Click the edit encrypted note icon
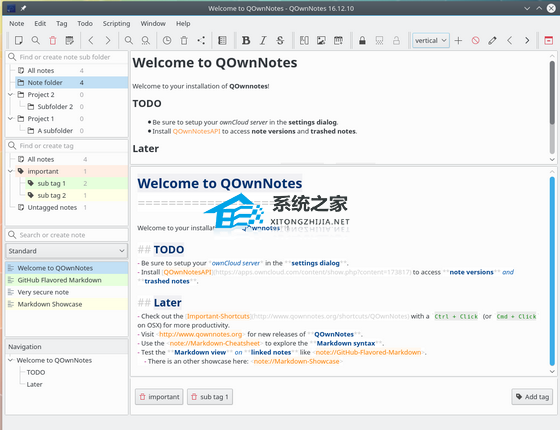Image resolution: width=560 pixels, height=430 pixels. click(379, 40)
